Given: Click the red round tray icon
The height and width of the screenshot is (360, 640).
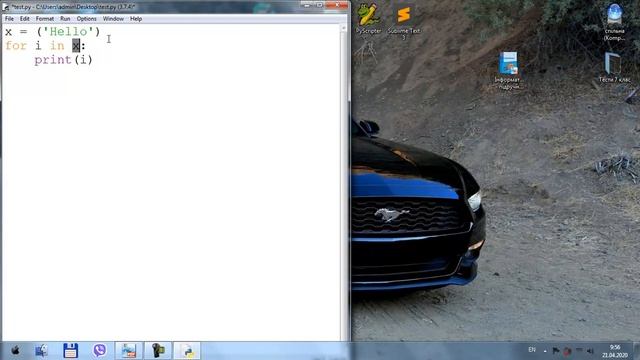Looking at the screenshot, I should [567, 351].
